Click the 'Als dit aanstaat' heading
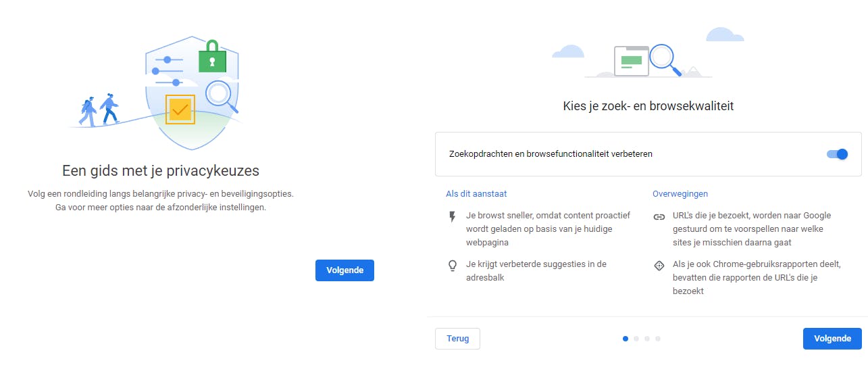This screenshot has width=868, height=384. pyautogui.click(x=476, y=194)
